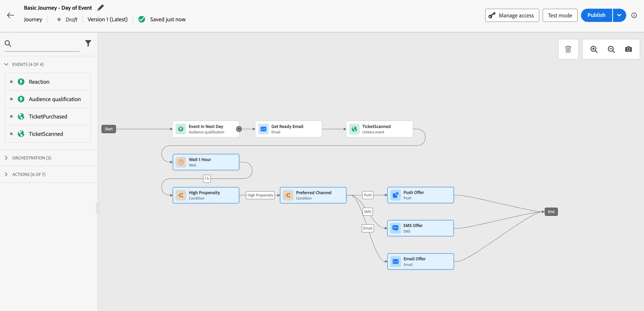Viewport: 644px width, 311px height.
Task: Delete selection with trash icon
Action: [x=568, y=49]
